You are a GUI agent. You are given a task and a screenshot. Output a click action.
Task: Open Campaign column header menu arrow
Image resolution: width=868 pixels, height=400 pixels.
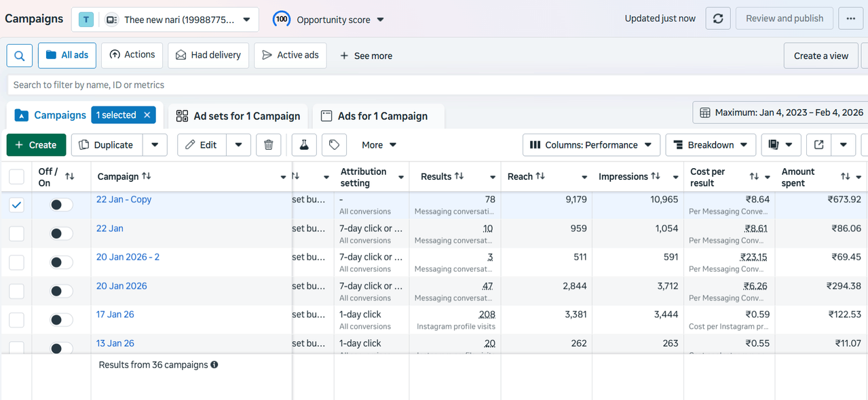[283, 178]
